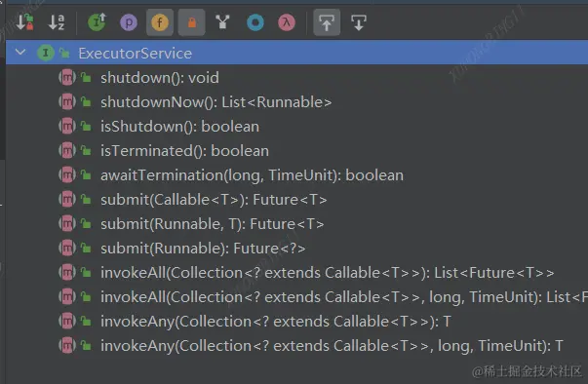Select the ExecutorService interface row

(x=297, y=53)
